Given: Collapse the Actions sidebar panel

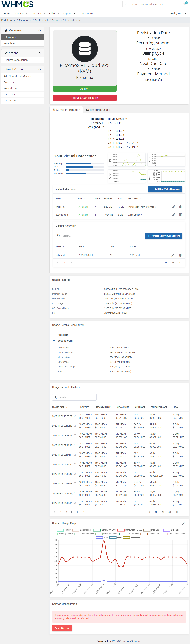Looking at the screenshot, I should point(39,53).
